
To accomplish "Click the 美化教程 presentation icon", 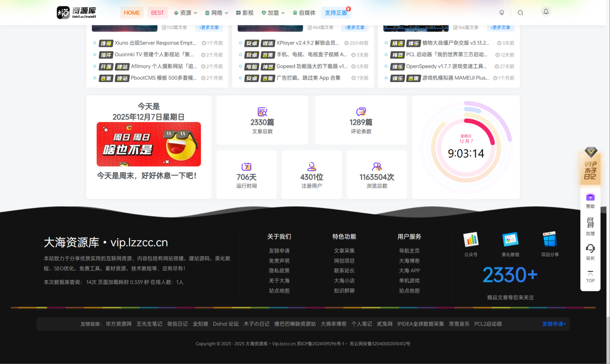I will coord(510,239).
